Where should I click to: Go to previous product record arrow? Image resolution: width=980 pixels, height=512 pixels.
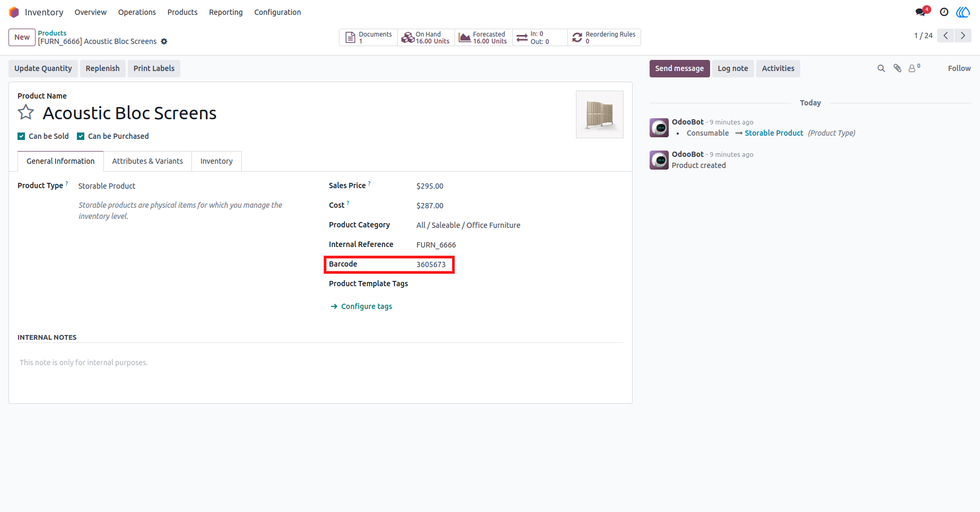[946, 36]
